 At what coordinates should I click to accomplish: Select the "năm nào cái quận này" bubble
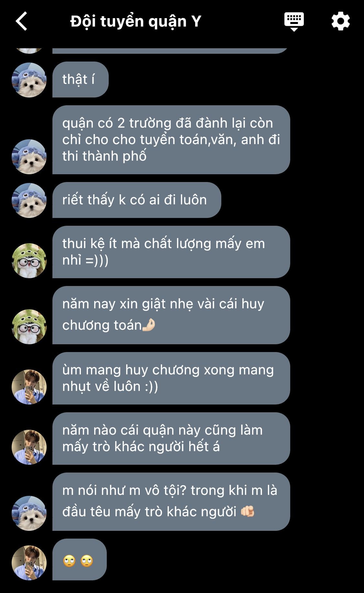[171, 439]
